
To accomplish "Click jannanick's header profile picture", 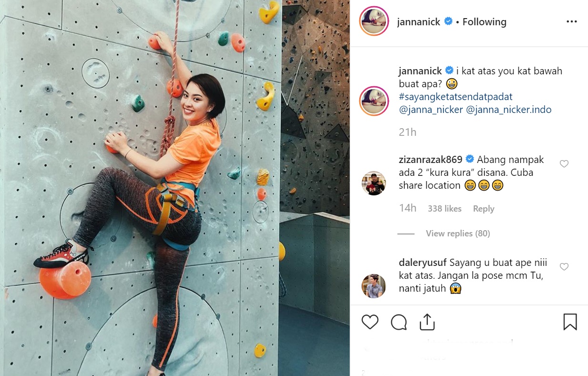I will click(373, 22).
